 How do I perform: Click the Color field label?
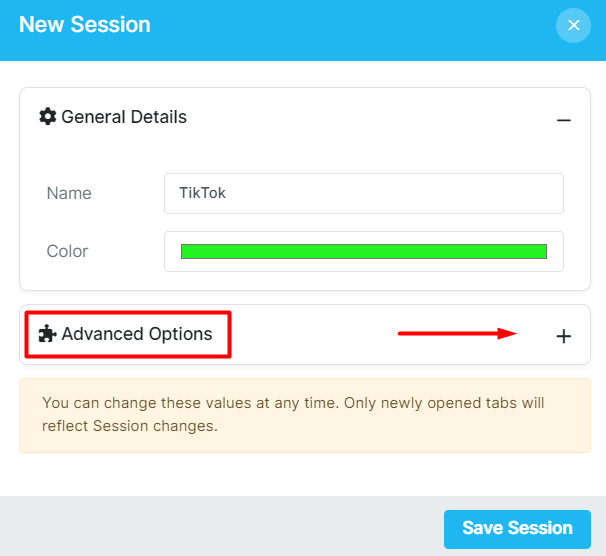(67, 252)
